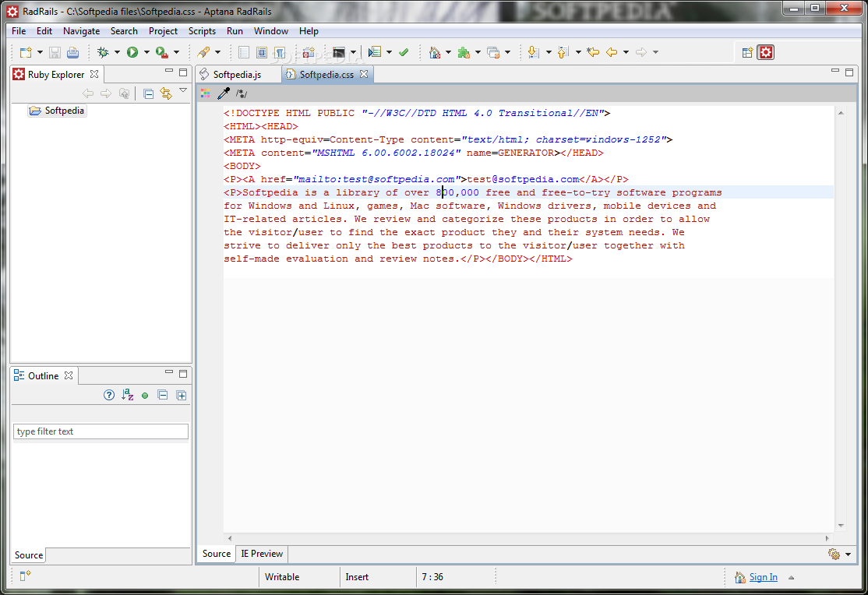Open the Console icon dropdown arrow
Viewport: 868px width, 595px height.
(353, 53)
